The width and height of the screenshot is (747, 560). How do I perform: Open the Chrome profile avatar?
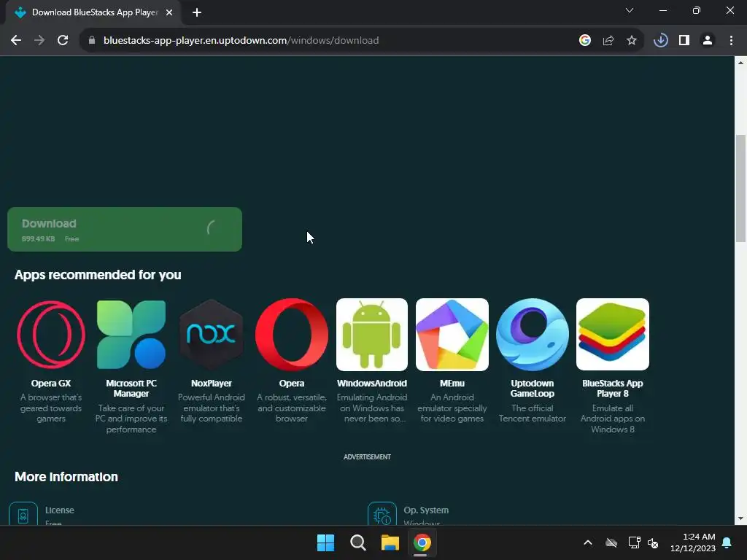pos(708,41)
